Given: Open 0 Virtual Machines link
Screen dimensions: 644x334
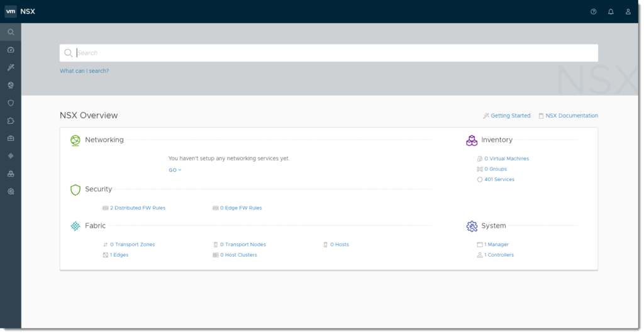Looking at the screenshot, I should tap(506, 159).
